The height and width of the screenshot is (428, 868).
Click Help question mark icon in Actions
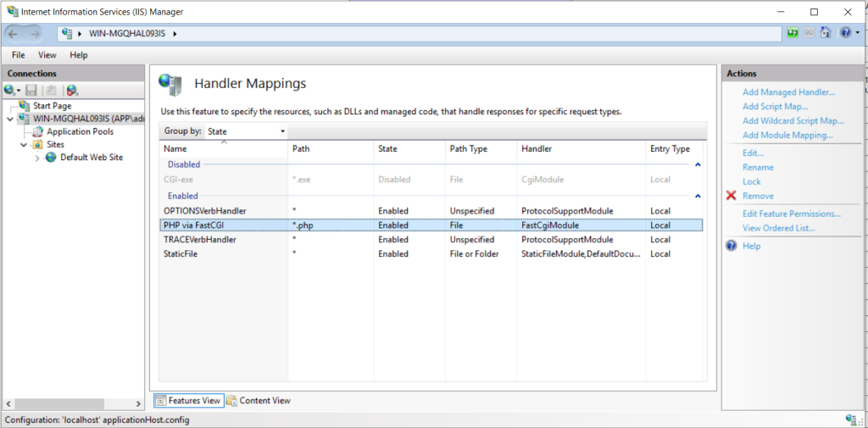[732, 246]
